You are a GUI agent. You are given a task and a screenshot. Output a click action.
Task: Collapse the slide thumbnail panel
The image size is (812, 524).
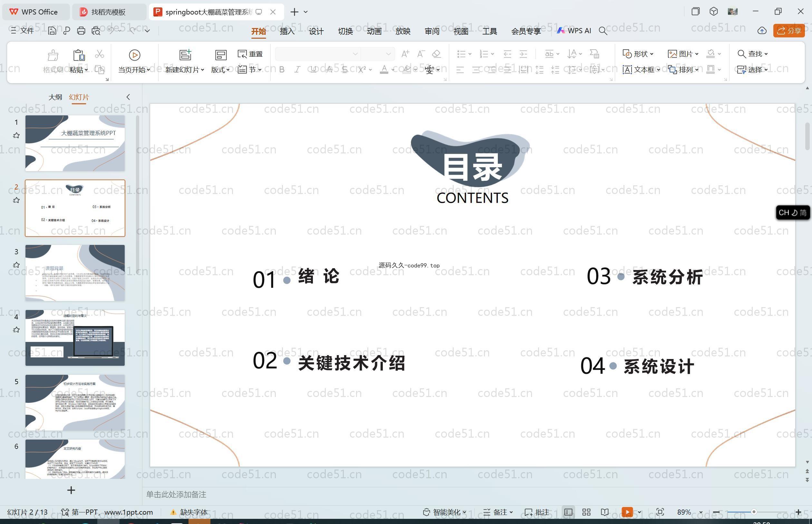click(128, 97)
